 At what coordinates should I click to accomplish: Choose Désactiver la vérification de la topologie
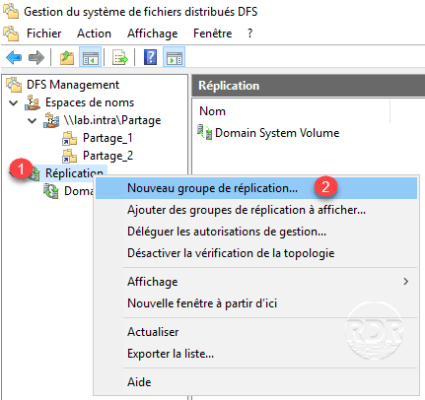tap(256, 253)
